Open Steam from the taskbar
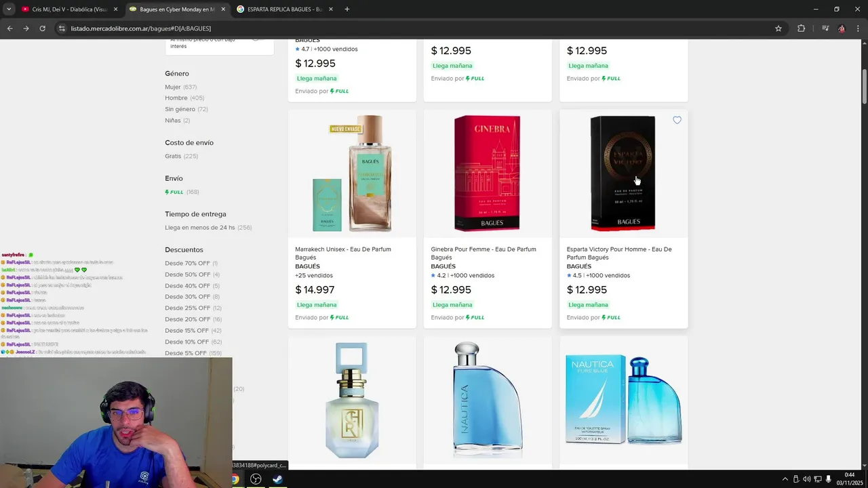The width and height of the screenshot is (868, 488). coord(277,479)
